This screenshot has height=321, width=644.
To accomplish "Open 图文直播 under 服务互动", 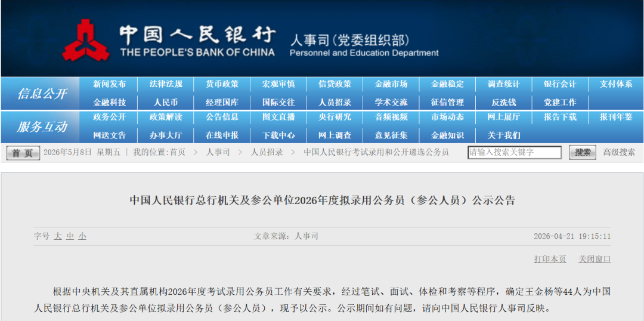I will (x=278, y=117).
